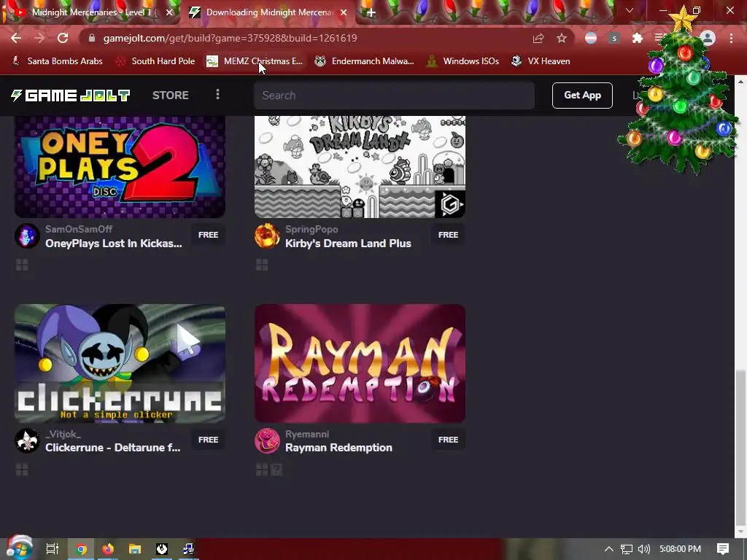Screen dimensions: 747x560
Task: Open the Chrome profile avatar
Action: [708, 38]
